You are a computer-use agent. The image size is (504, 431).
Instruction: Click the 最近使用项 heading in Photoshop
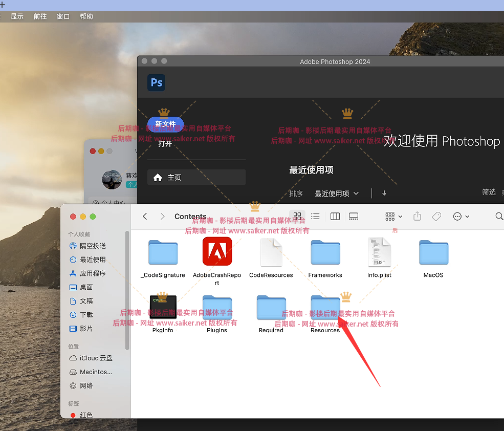(311, 170)
